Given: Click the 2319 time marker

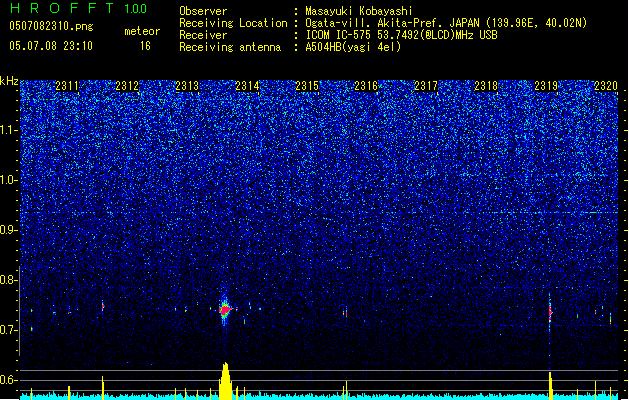Looking at the screenshot, I should coord(546,86).
